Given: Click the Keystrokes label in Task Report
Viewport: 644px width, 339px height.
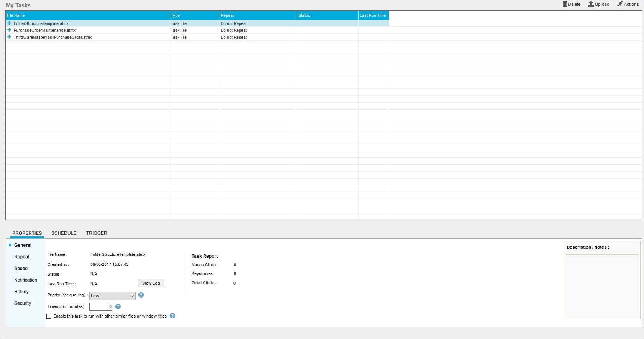Looking at the screenshot, I should pos(202,273).
